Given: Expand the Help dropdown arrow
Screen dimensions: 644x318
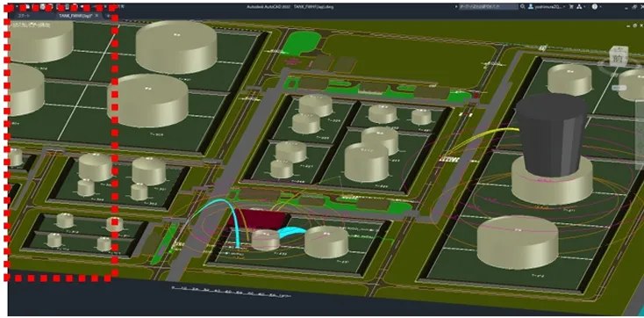Looking at the screenshot, I should point(600,7).
